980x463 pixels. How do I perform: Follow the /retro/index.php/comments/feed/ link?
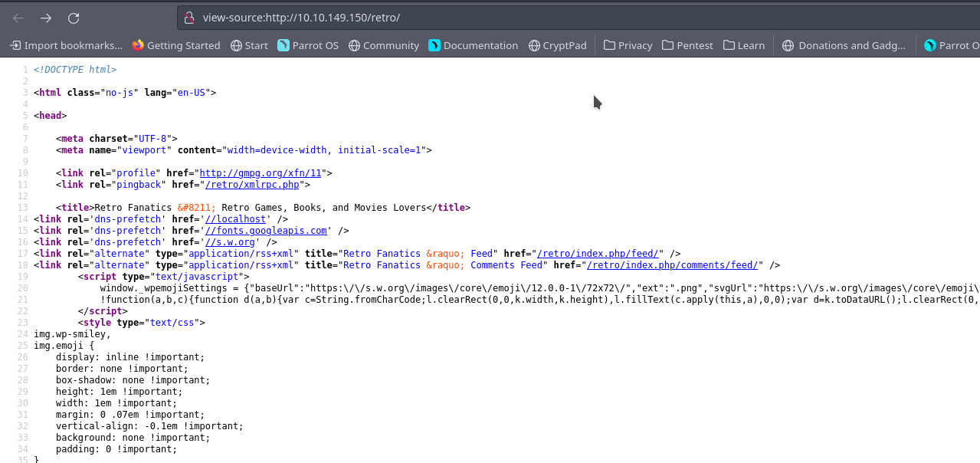click(673, 265)
